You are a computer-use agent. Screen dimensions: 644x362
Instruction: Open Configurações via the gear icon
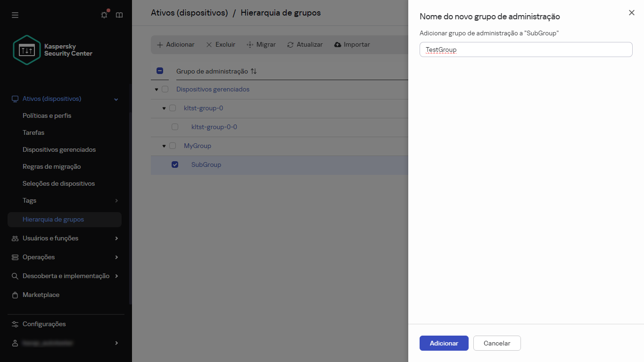14,324
